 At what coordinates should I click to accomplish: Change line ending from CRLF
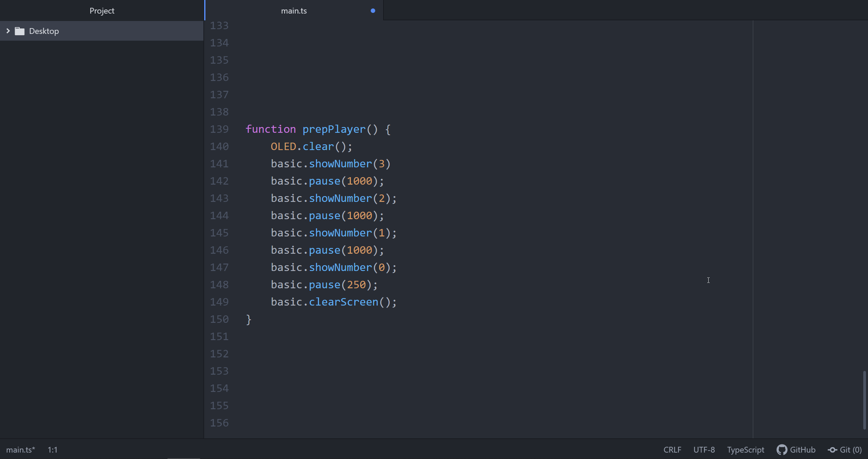coord(672,450)
